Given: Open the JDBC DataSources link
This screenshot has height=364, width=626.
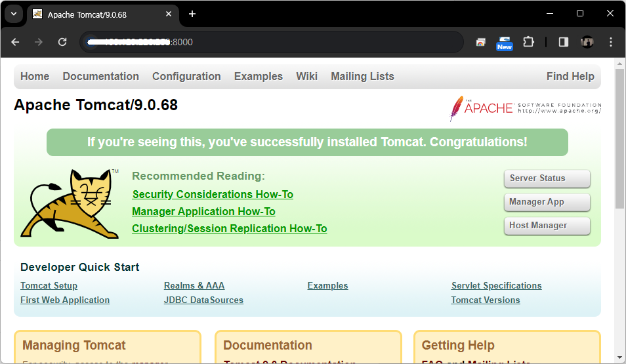Looking at the screenshot, I should click(203, 300).
